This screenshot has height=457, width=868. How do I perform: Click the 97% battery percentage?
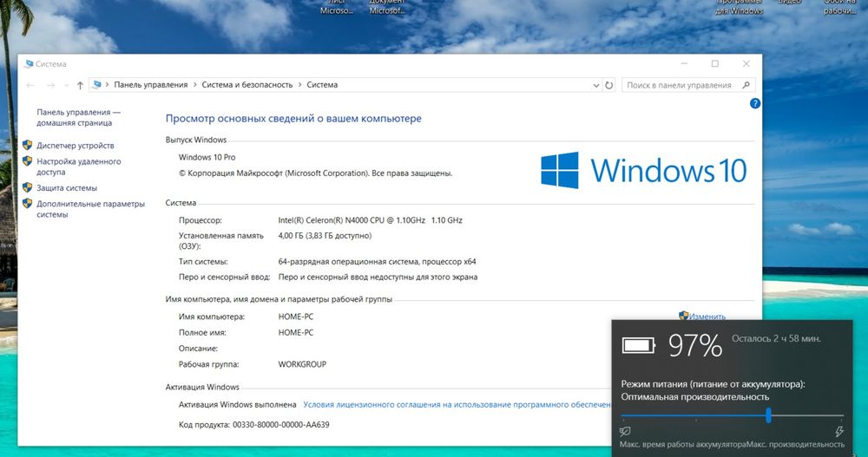(x=695, y=346)
